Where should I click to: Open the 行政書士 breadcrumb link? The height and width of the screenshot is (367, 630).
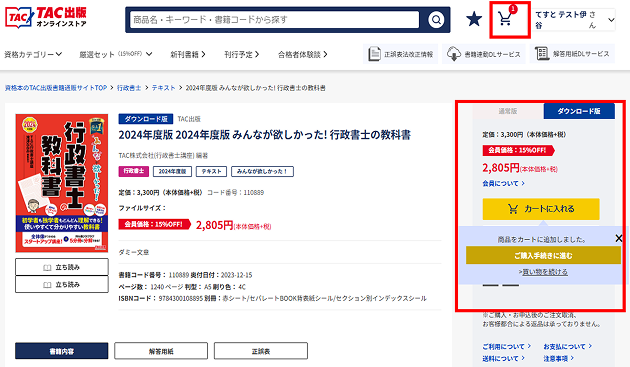pos(129,88)
